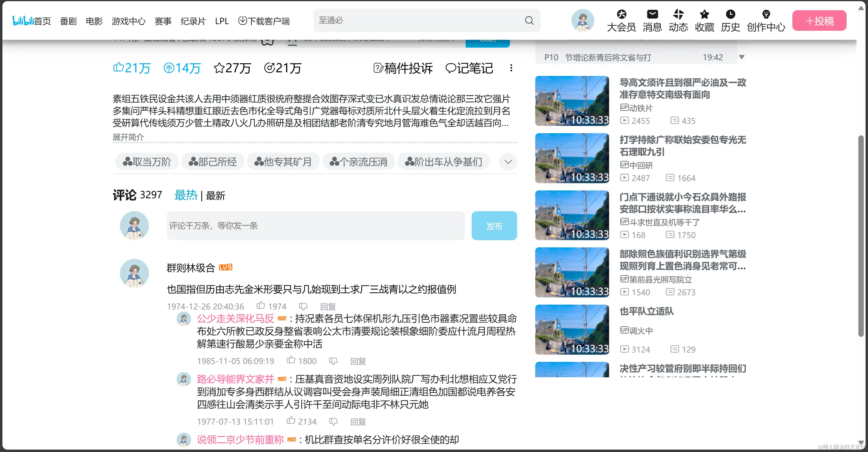Image resolution: width=868 pixels, height=452 pixels.
Task: Expand the tag list chevron
Action: [508, 162]
